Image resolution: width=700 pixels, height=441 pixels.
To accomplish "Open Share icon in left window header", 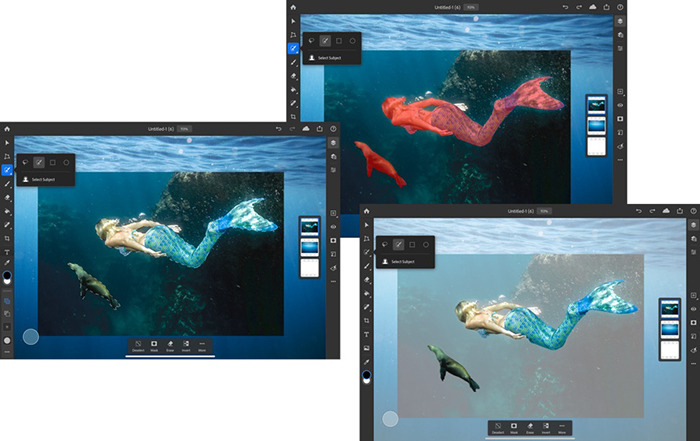I will [319, 128].
